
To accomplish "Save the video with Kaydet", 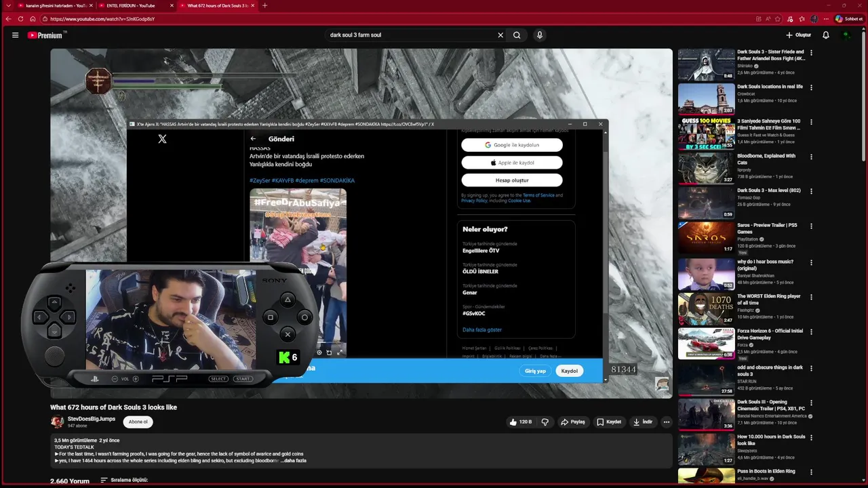I will pos(609,422).
